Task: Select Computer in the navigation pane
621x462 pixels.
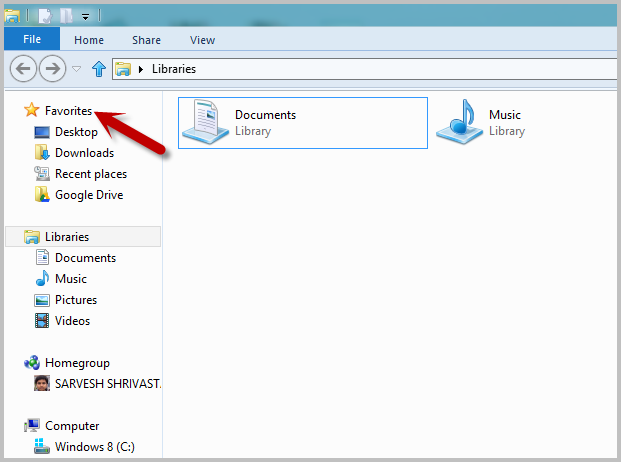Action: (72, 426)
